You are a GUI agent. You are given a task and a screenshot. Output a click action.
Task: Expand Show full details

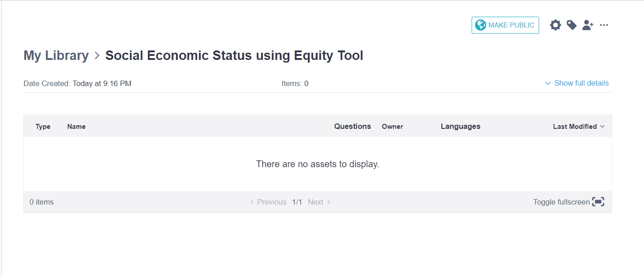(581, 83)
